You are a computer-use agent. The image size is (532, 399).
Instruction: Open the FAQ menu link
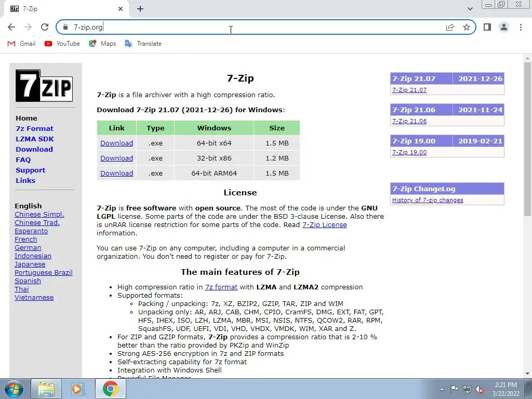click(23, 160)
